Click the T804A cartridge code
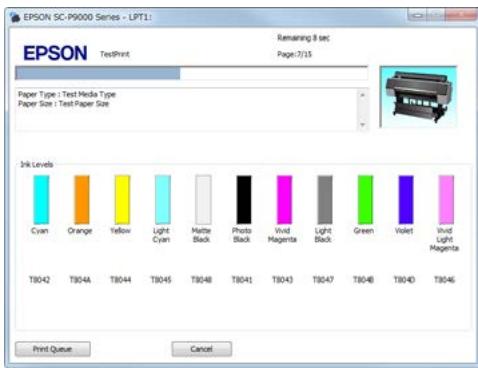Image resolution: width=478 pixels, height=368 pixels. coord(80,279)
